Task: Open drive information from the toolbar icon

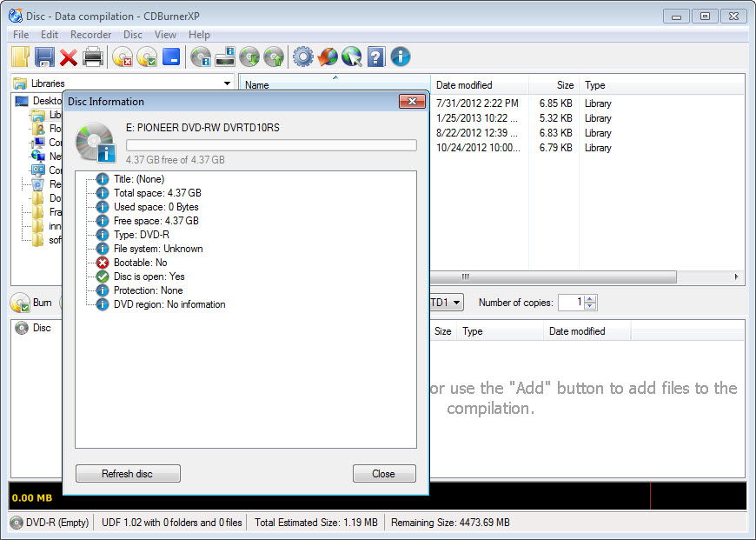Action: (x=225, y=57)
